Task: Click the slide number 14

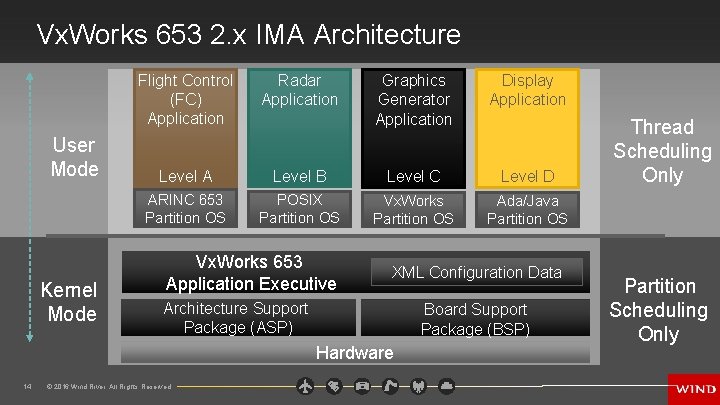Action: [28, 387]
